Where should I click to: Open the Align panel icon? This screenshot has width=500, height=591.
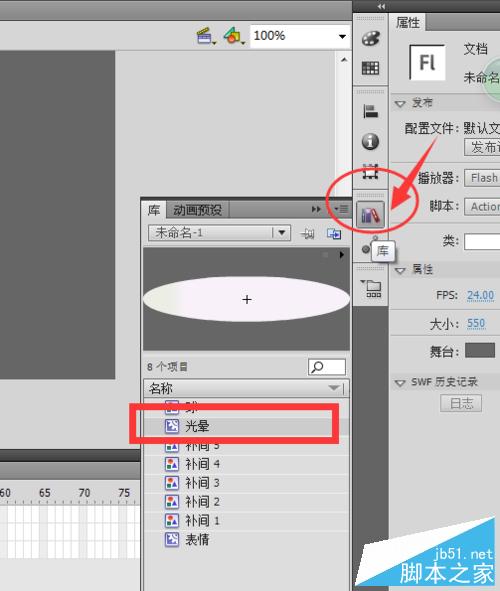(370, 112)
